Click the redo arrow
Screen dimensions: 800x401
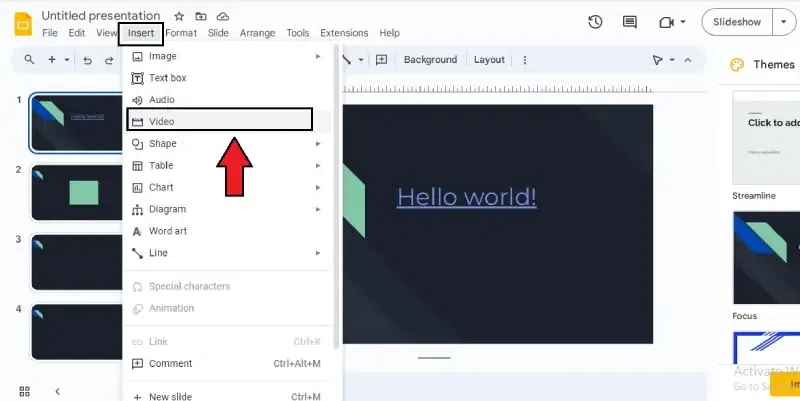point(109,60)
